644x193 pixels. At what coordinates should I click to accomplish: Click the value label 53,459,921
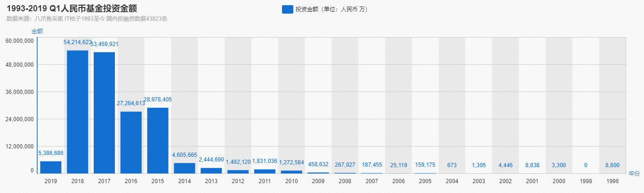coord(105,44)
